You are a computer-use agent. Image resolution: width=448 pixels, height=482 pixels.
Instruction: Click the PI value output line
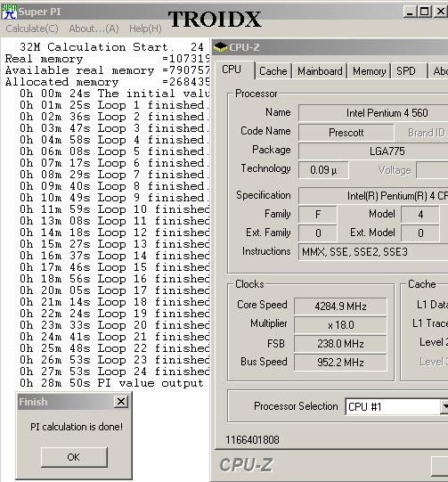tap(111, 383)
